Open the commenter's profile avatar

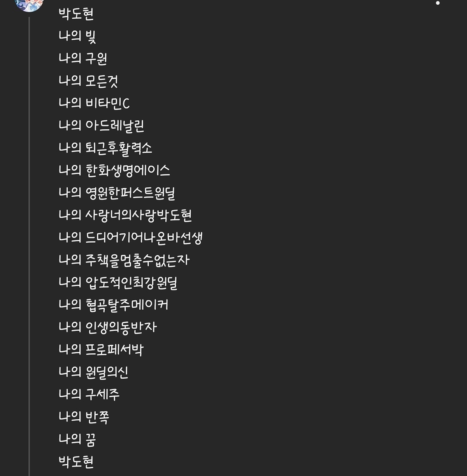tap(28, 5)
